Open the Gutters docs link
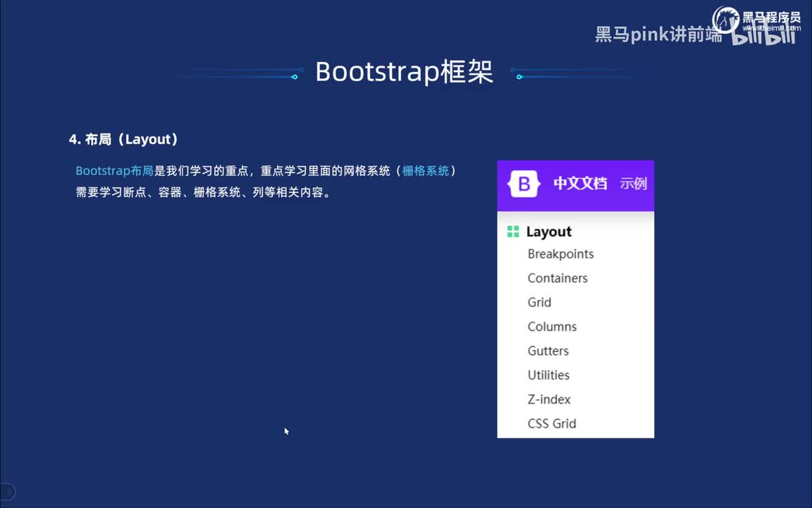The image size is (812, 508). (x=548, y=351)
